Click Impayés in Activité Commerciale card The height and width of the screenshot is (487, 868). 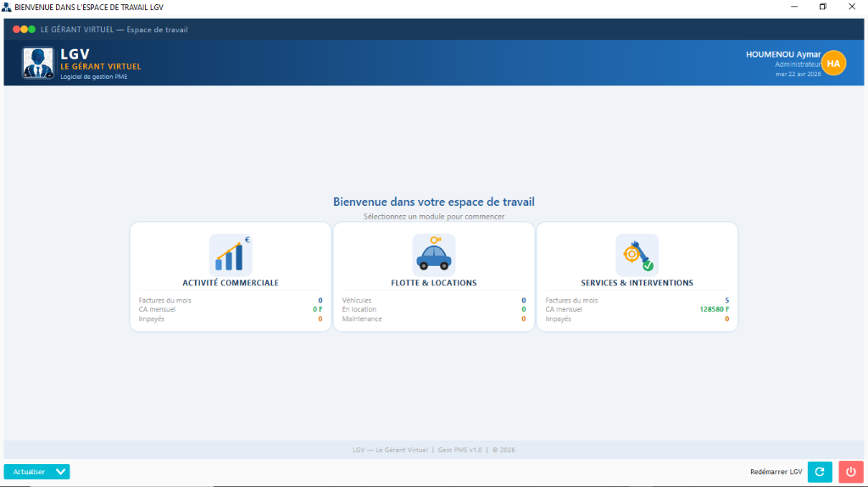(151, 318)
